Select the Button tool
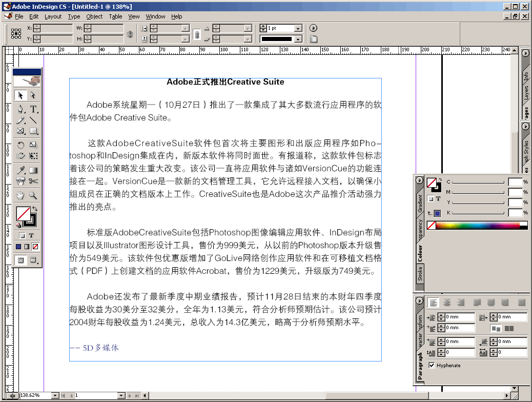The height and width of the screenshot is (402, 532). [21, 181]
